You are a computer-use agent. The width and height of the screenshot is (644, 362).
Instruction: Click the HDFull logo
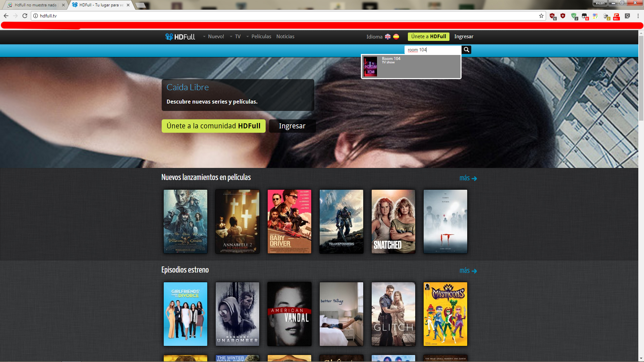pos(180,37)
